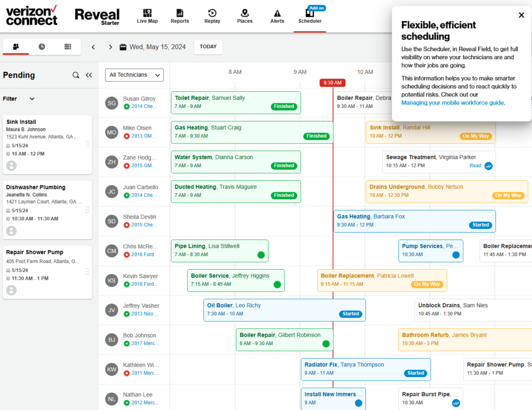Click the TODAY button
532x410 pixels.
pos(208,47)
